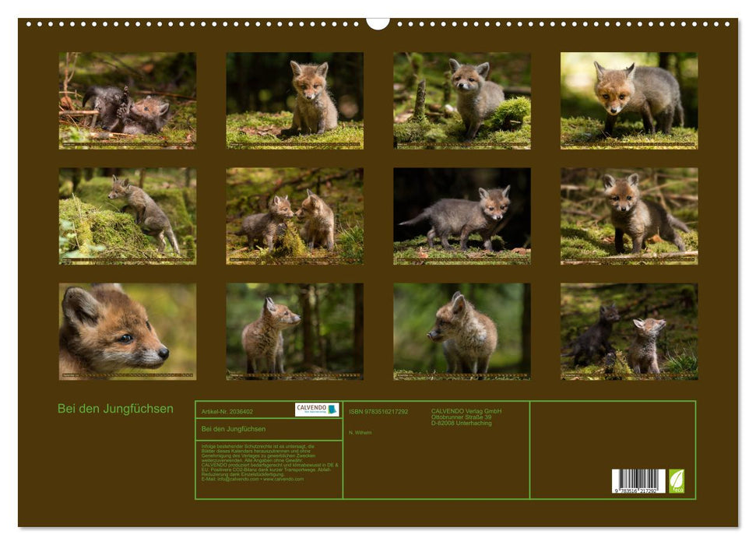This screenshot has width=756, height=545.
Task: Open the photo of two cubs wrestling
Action: pos(128,100)
